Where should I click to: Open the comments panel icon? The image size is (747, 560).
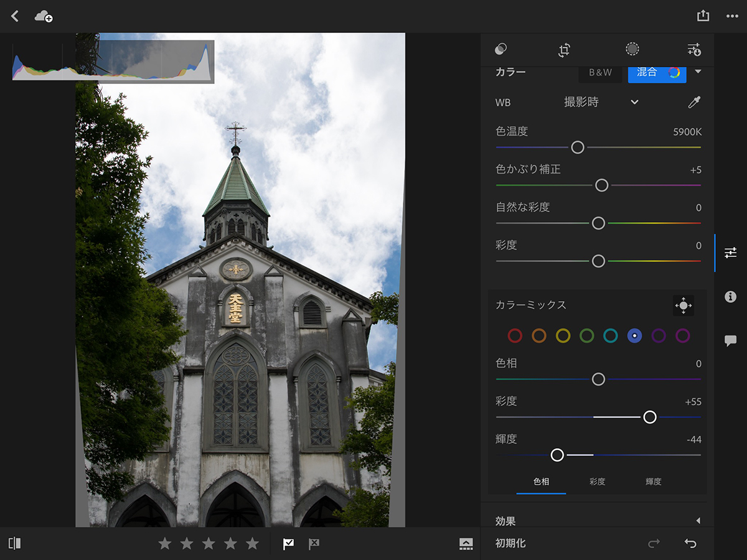pyautogui.click(x=730, y=340)
